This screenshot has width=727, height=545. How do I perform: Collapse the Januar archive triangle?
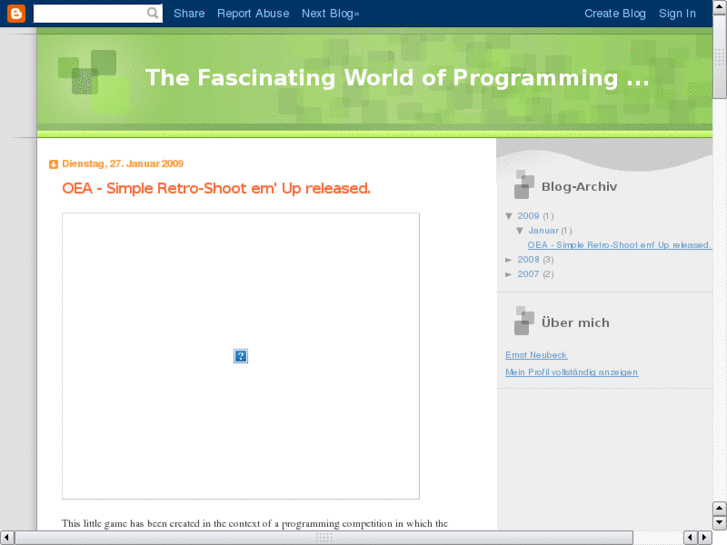(x=520, y=231)
